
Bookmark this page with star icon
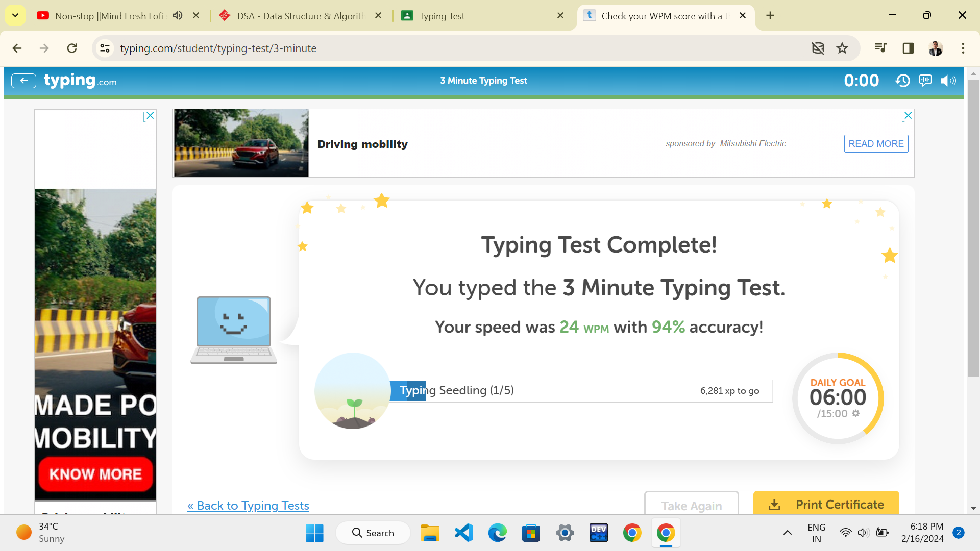click(x=842, y=48)
